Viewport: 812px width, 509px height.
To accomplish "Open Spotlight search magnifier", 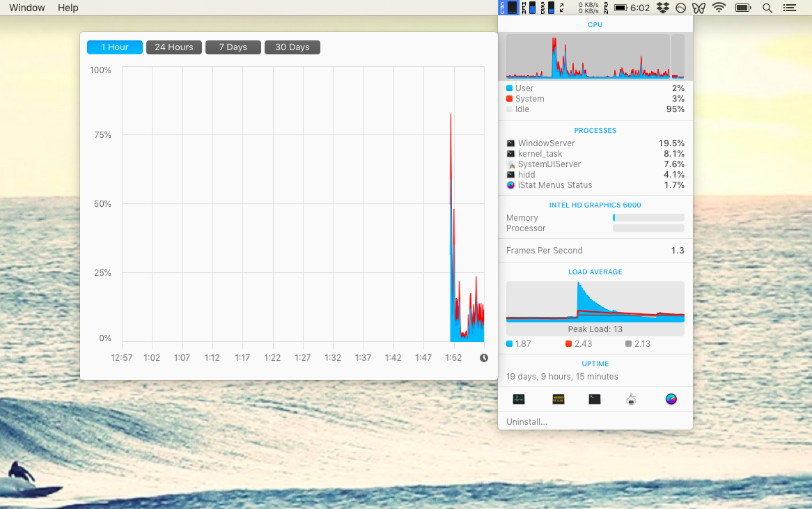I will [x=767, y=8].
